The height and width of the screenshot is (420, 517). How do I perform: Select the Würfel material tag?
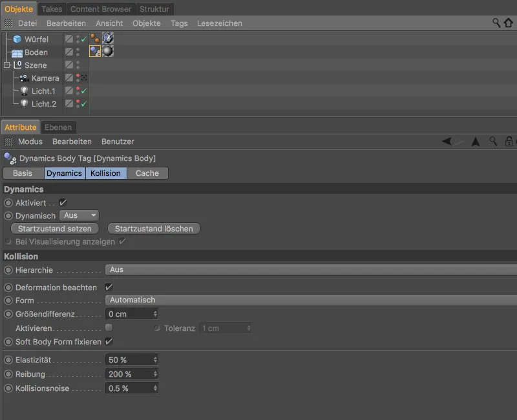108,39
